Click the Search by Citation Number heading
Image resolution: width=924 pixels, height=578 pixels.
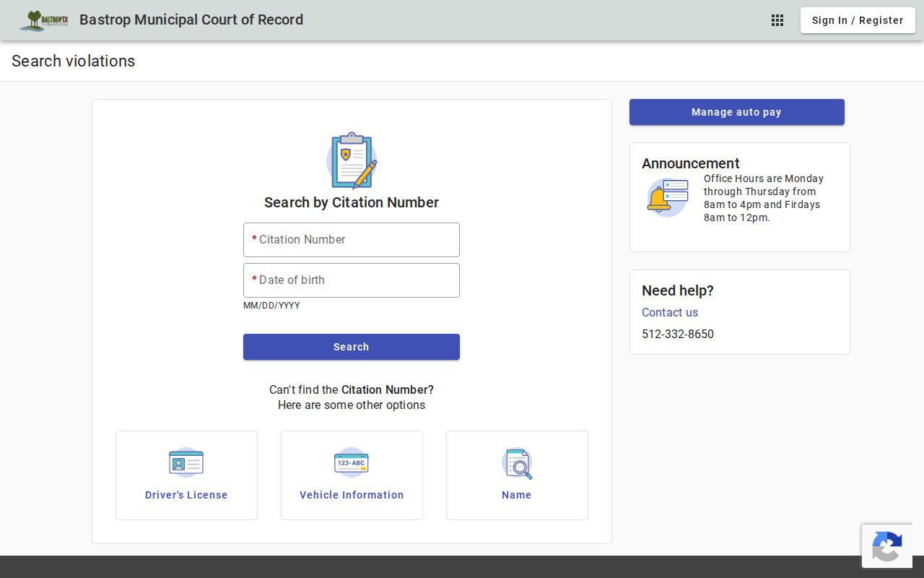click(352, 202)
